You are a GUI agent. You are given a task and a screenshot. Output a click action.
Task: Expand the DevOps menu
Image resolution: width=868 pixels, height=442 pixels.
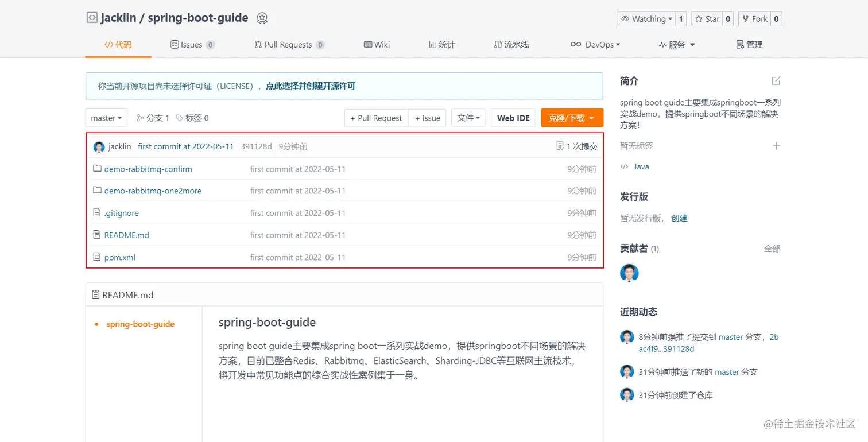pos(595,45)
